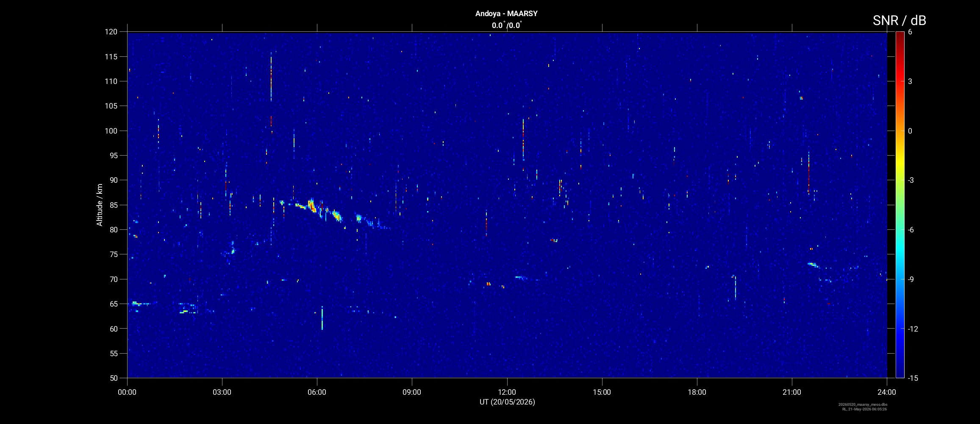This screenshot has width=980, height=424.
Task: Click the altitude tick label '70'
Action: 113,279
